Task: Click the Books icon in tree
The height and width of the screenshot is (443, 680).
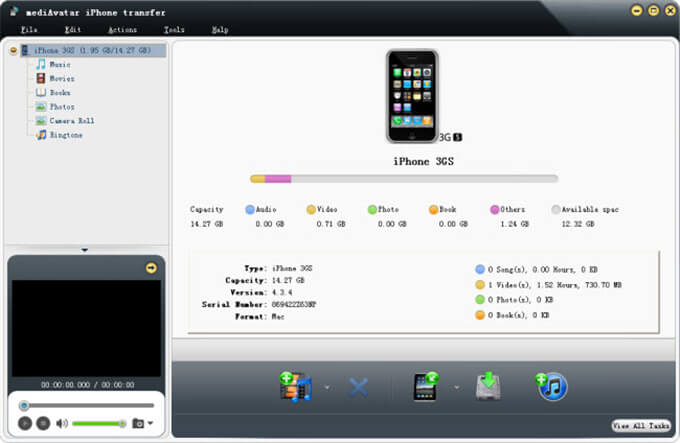Action: pos(41,92)
